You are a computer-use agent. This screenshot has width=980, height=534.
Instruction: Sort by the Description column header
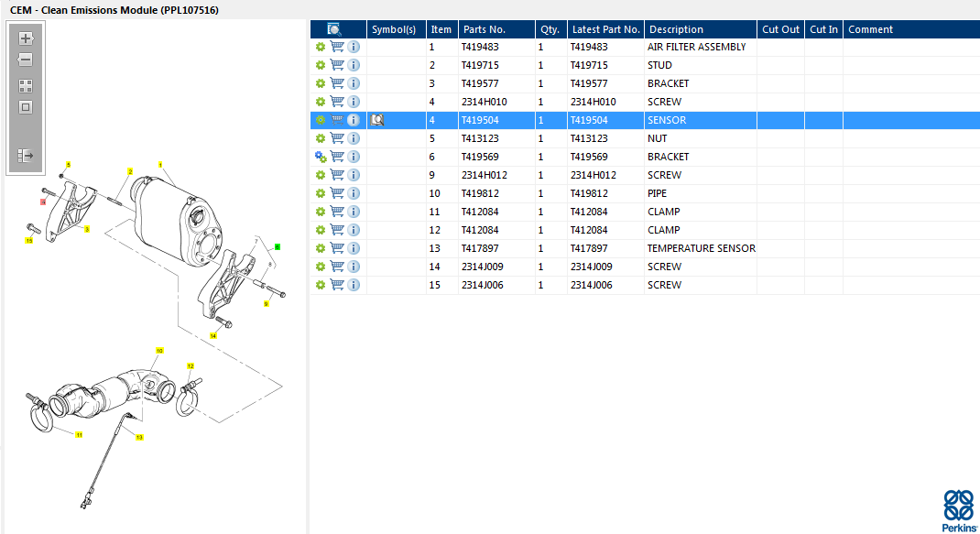[x=701, y=29]
